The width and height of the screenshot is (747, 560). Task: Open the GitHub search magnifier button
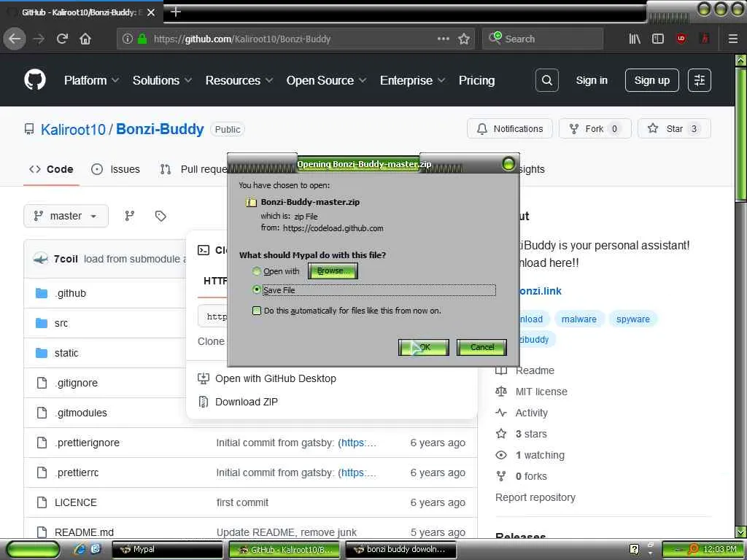(547, 80)
